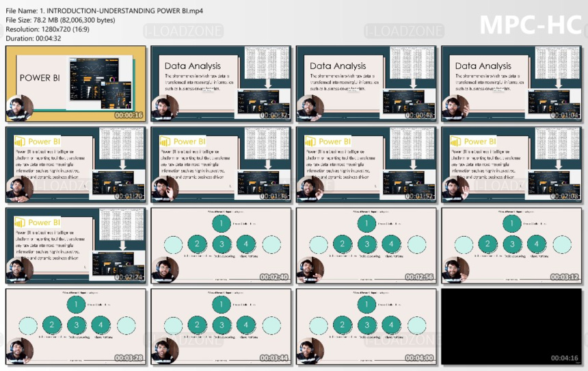Viewport: 588px width, 371px height.
Task: Click Power BI logo icon in 00:01:52 thumbnail
Action: [310, 142]
